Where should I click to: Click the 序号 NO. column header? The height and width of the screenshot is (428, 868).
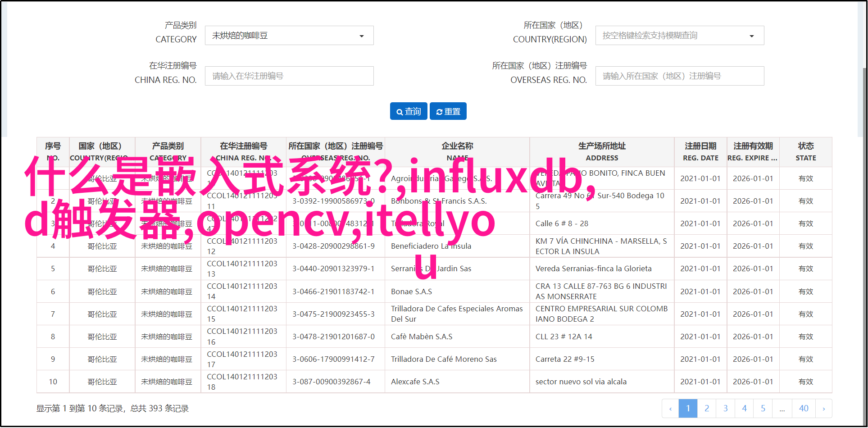click(53, 152)
